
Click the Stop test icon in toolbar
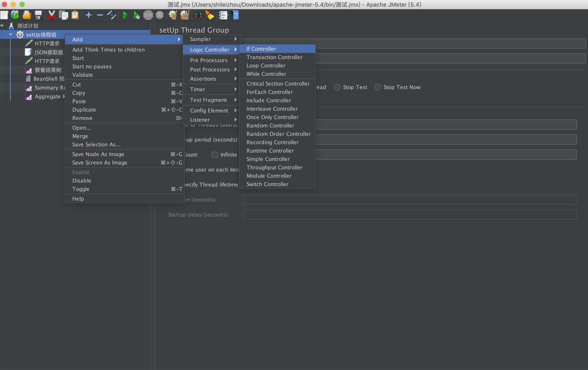(x=148, y=16)
